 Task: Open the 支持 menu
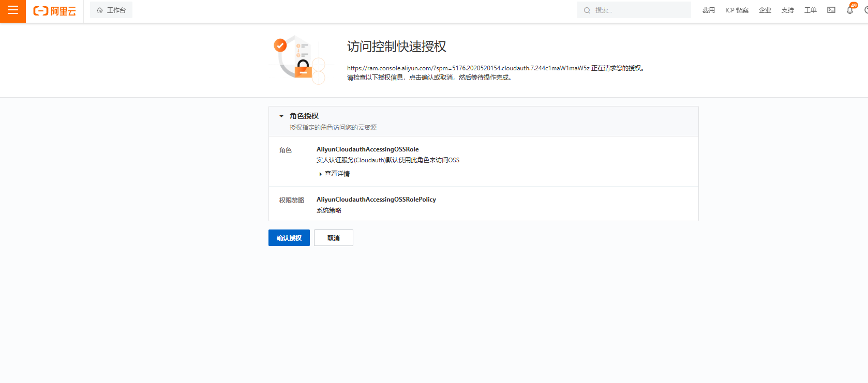pos(787,10)
